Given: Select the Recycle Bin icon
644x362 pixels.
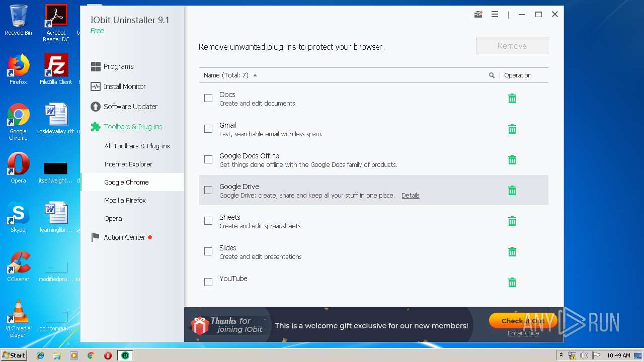Looking at the screenshot, I should [x=18, y=20].
